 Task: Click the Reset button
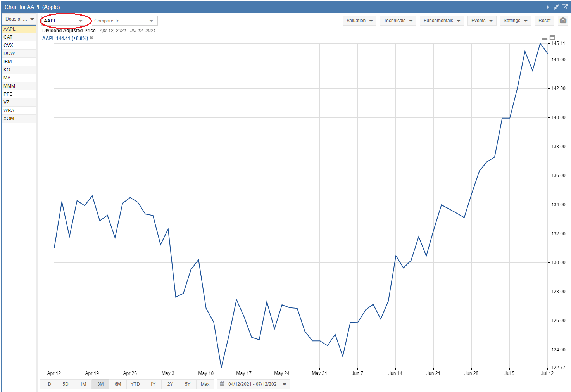(x=544, y=21)
